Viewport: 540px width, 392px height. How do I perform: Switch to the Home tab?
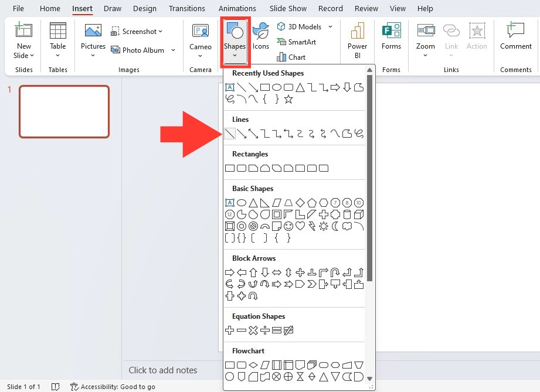pyautogui.click(x=50, y=9)
